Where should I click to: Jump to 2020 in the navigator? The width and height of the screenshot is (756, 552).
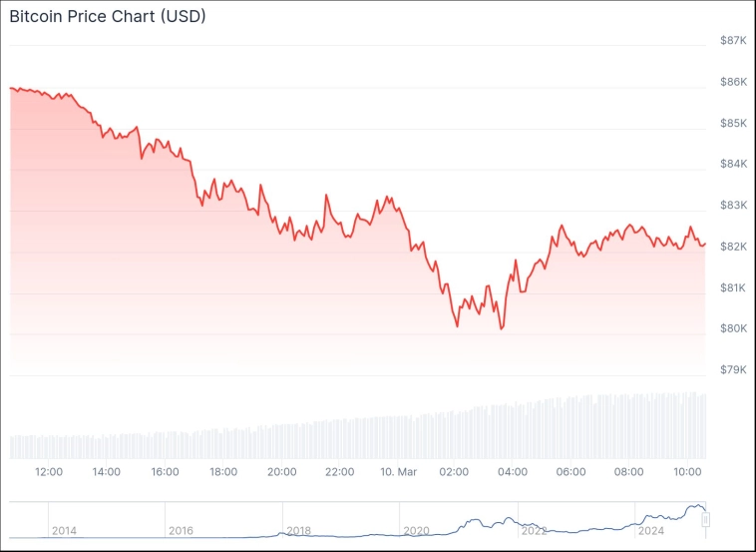[x=416, y=530]
